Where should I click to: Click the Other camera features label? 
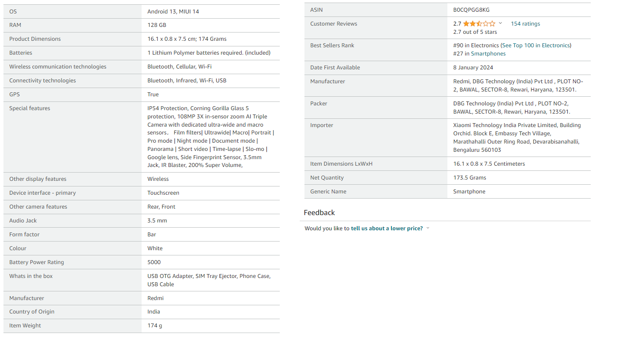coord(38,207)
